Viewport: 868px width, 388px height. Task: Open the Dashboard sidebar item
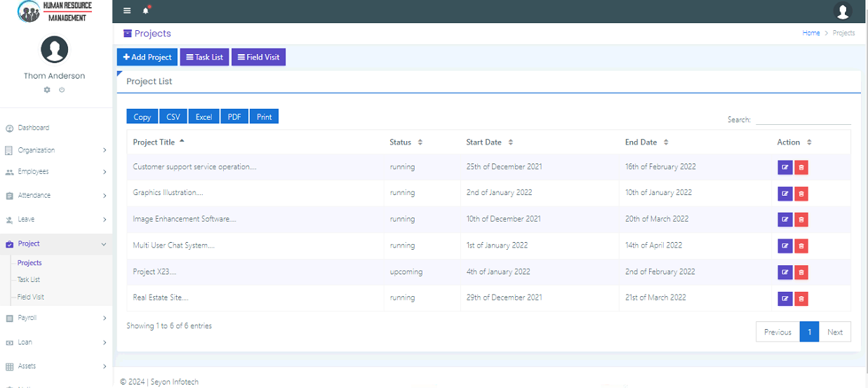tap(33, 128)
